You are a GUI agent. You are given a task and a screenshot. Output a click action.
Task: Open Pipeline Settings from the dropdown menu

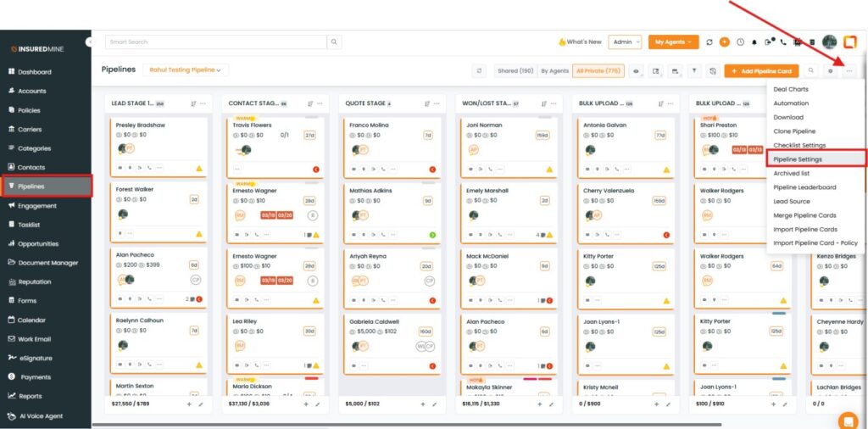798,159
